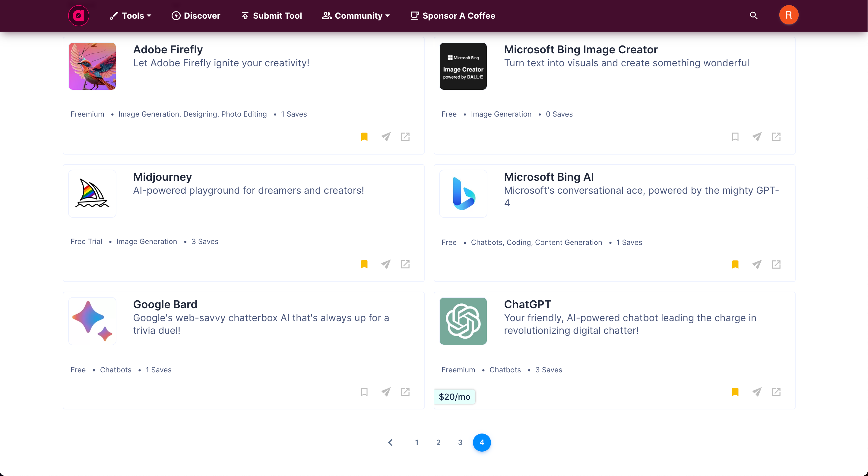868x476 pixels.
Task: Bookmark Microsoft Bing Image Creator
Action: click(735, 137)
